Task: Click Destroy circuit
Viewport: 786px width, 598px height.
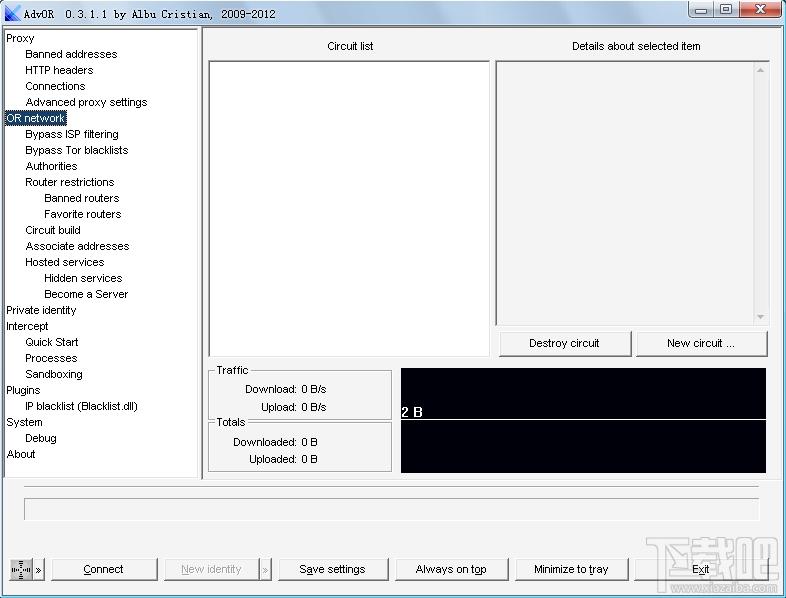Action: pyautogui.click(x=564, y=343)
